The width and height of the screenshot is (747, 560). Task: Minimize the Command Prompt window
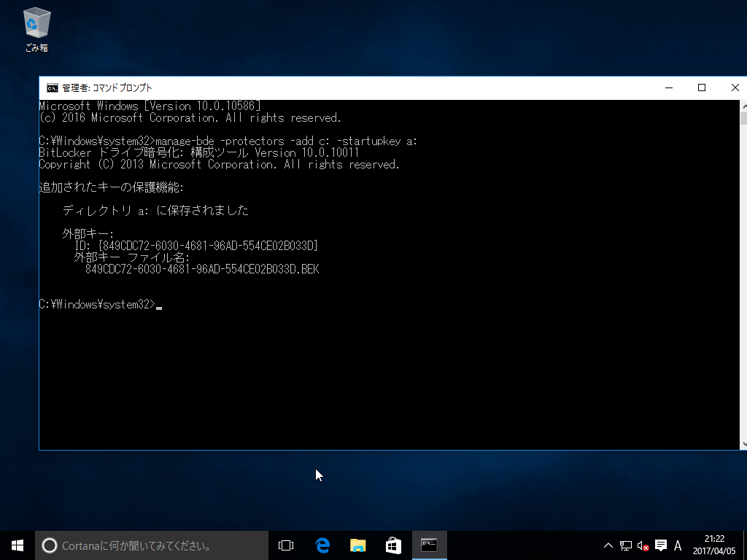(x=669, y=87)
